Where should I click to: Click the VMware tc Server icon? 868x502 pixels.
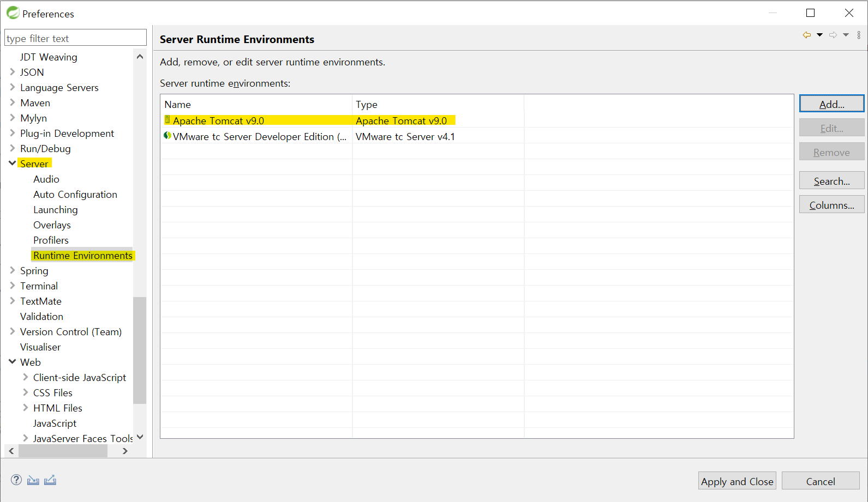click(x=167, y=136)
